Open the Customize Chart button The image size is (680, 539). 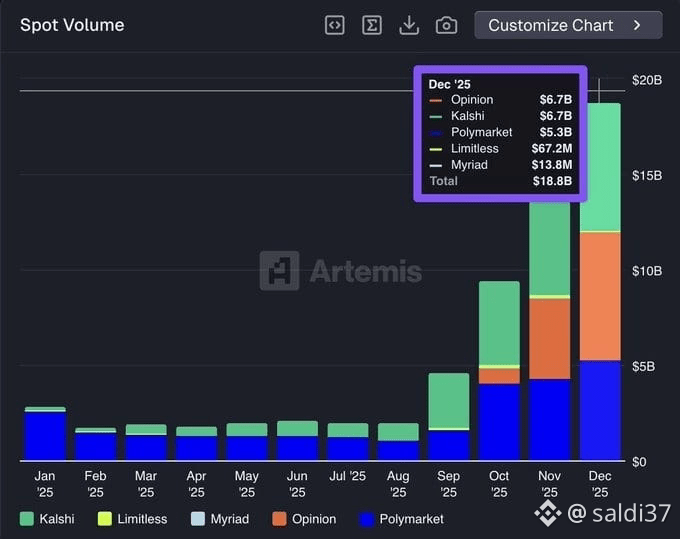(568, 25)
